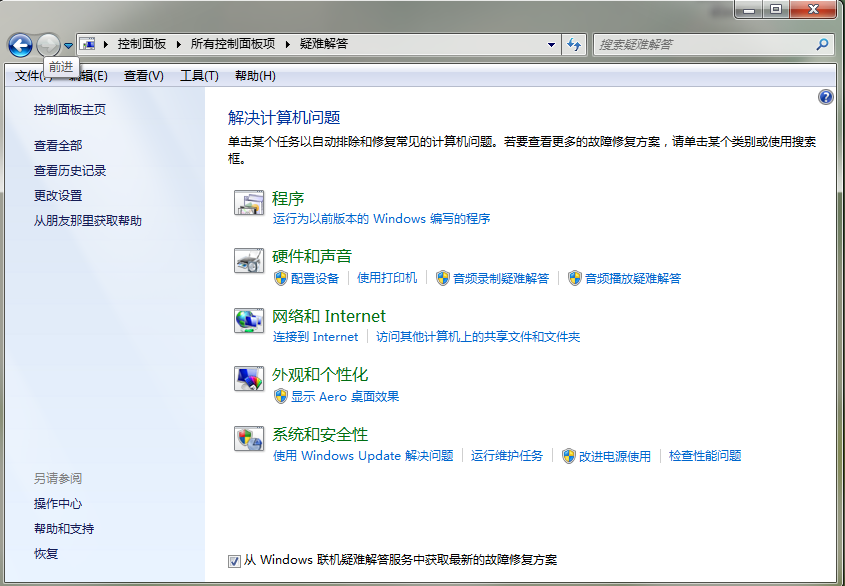Image resolution: width=845 pixels, height=586 pixels.
Task: Click 检查性能问题 link
Action: [705, 456]
